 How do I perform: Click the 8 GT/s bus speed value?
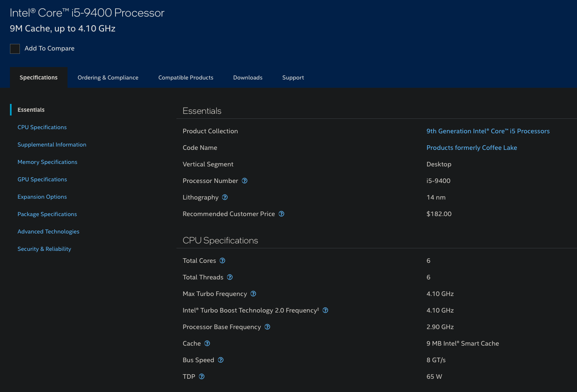(436, 360)
